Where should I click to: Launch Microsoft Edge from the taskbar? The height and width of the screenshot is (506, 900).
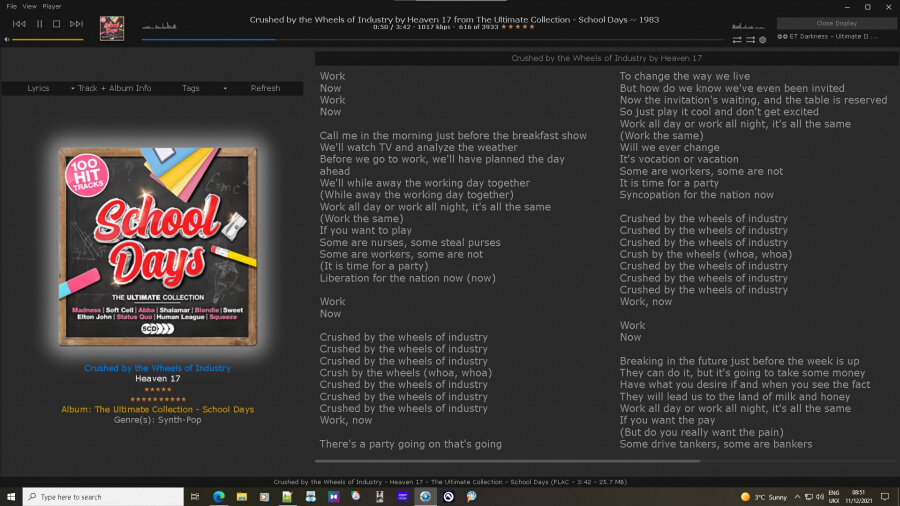(x=219, y=497)
